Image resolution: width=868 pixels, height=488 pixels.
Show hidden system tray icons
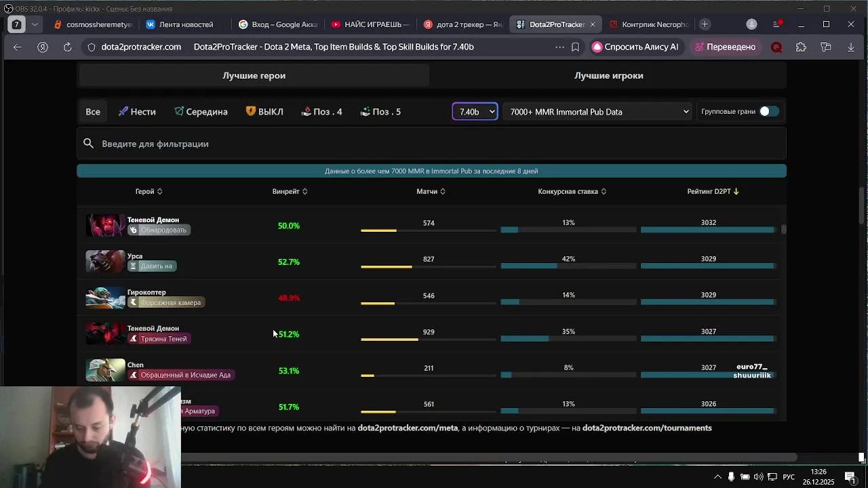717,476
